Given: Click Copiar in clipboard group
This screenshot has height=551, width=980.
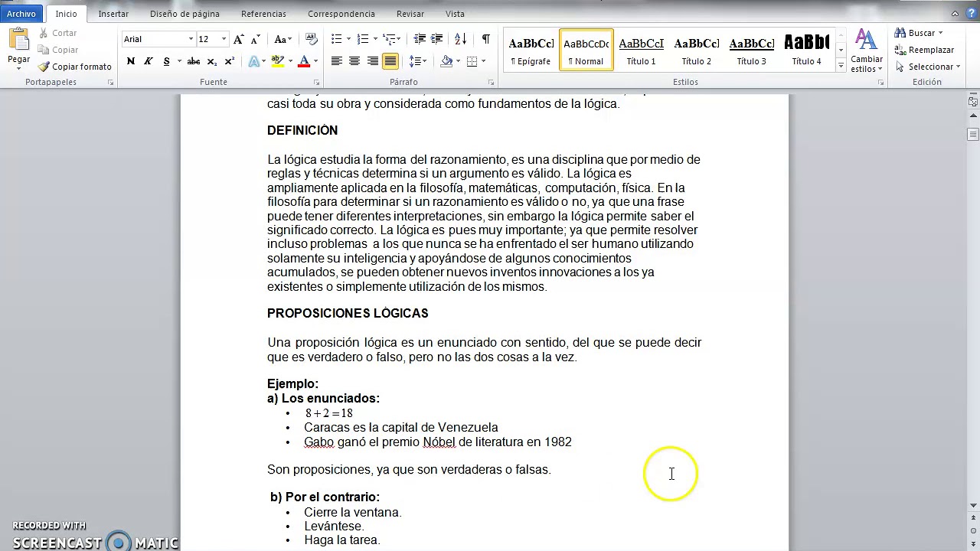Looking at the screenshot, I should coord(58,50).
